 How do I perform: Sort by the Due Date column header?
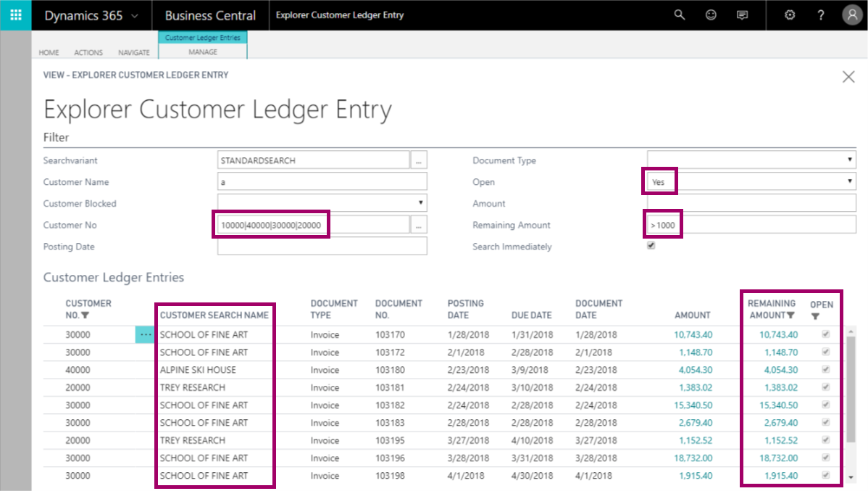[x=531, y=315]
